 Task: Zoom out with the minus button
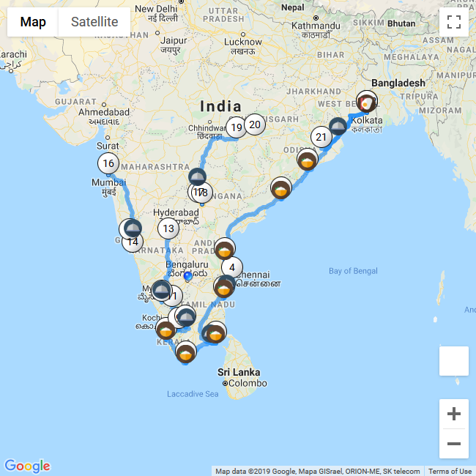pyautogui.click(x=454, y=444)
